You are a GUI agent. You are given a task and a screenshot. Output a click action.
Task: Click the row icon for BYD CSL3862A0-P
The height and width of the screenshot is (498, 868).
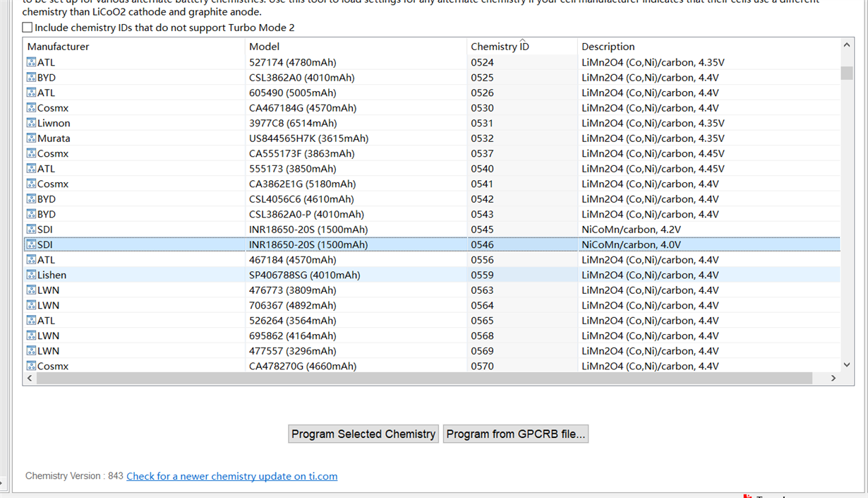tap(31, 214)
